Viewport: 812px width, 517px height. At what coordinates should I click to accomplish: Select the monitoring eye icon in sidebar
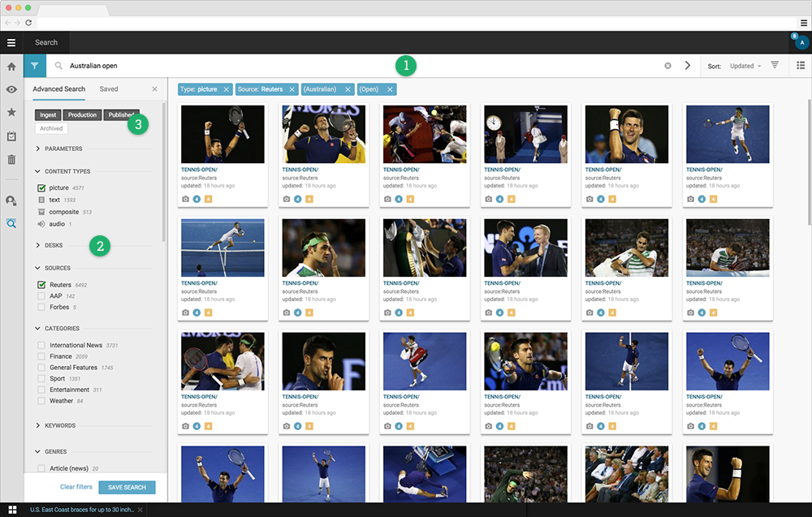tap(11, 89)
